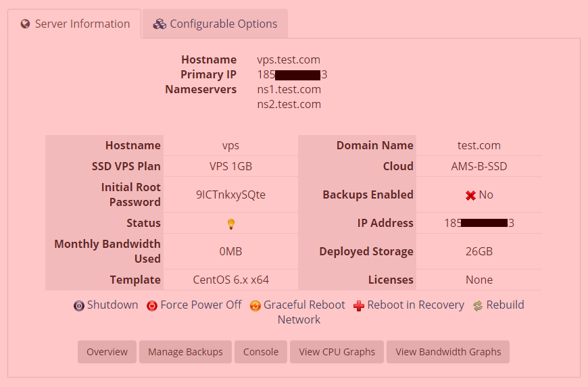View CPU Graphs
588x387 pixels.
337,352
